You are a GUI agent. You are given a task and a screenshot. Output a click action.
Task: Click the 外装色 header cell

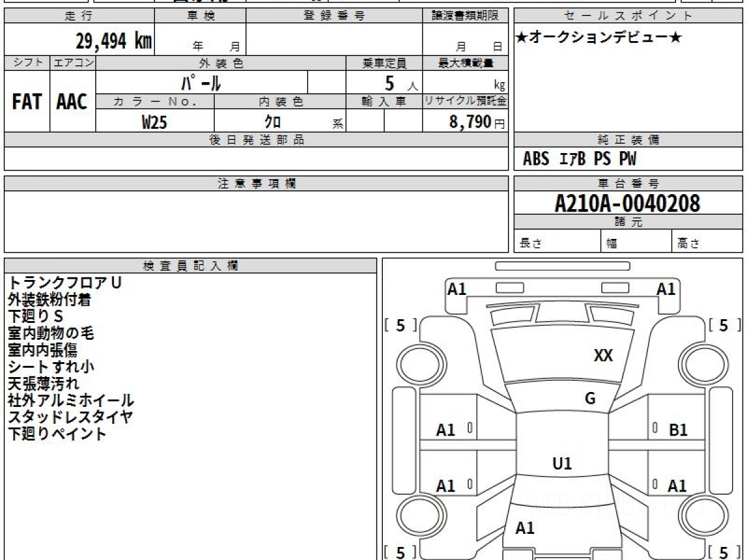[x=221, y=63]
